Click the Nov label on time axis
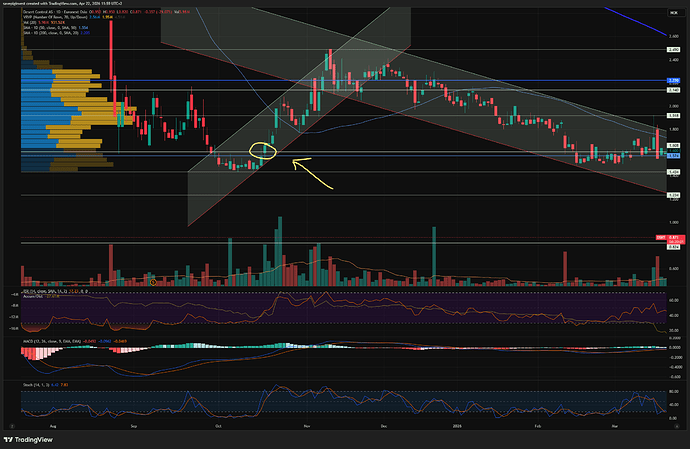Image resolution: width=690 pixels, height=449 pixels. click(307, 426)
